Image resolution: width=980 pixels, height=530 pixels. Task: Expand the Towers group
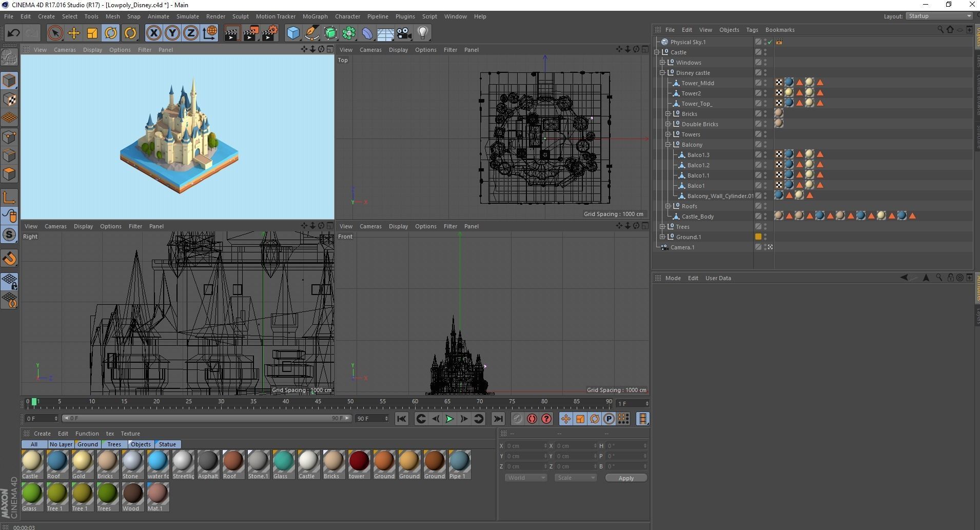click(668, 134)
